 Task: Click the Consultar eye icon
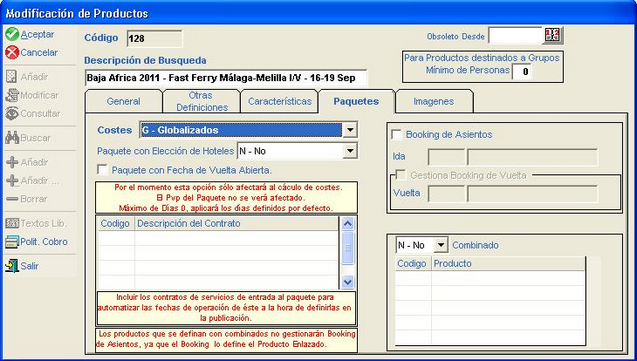[12, 113]
